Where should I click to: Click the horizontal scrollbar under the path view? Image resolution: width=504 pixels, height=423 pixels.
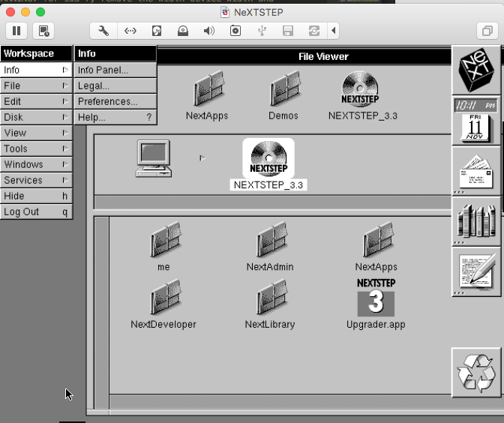273,202
